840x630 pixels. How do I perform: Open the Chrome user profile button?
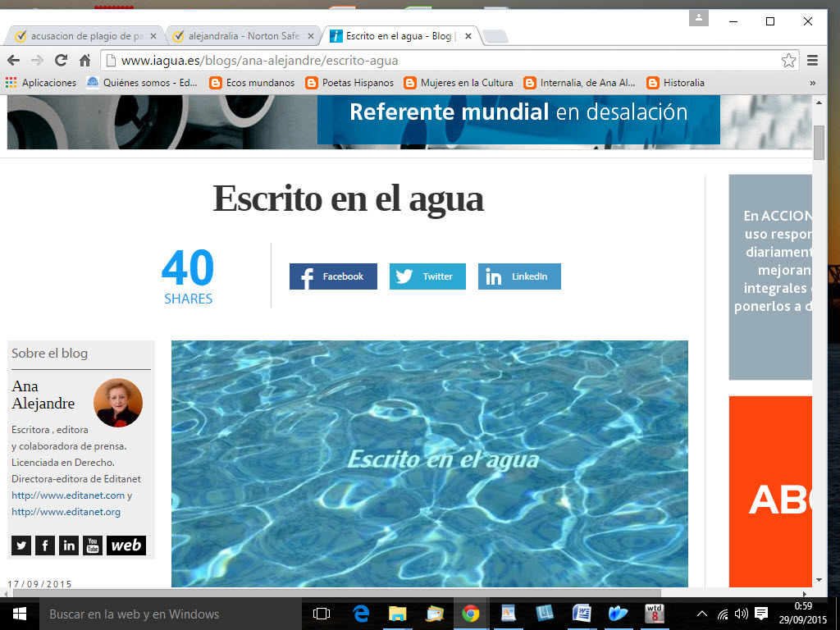coord(699,18)
